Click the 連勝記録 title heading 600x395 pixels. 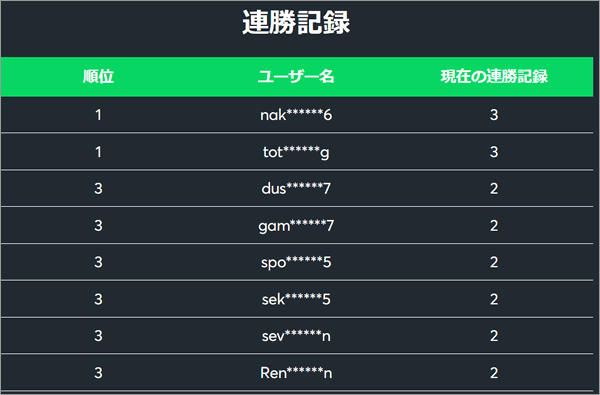point(296,23)
